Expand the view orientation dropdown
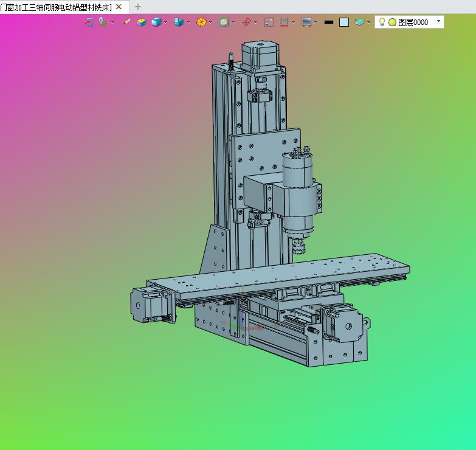The image size is (476, 450). 188,22
